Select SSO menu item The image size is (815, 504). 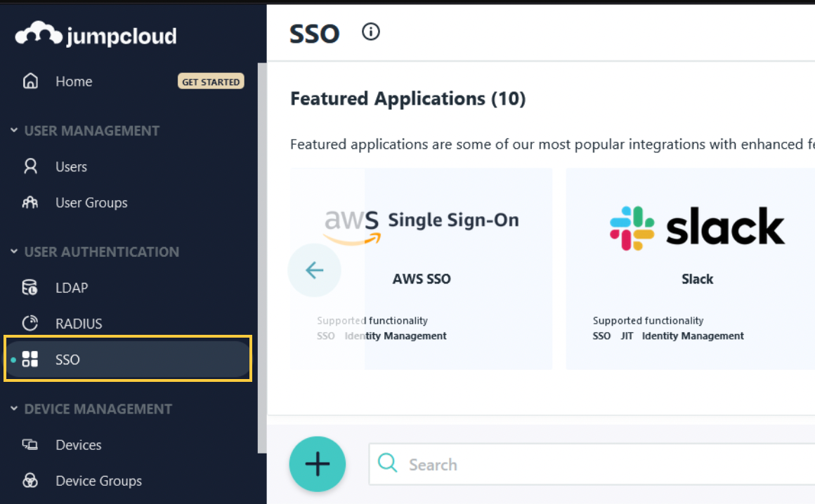pyautogui.click(x=127, y=359)
